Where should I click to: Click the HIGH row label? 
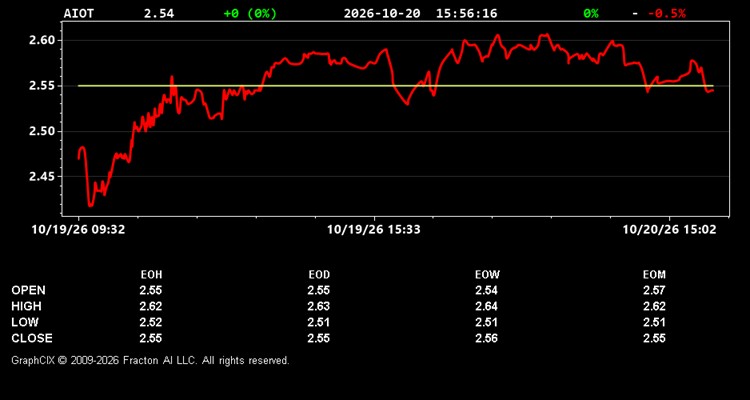point(26,306)
